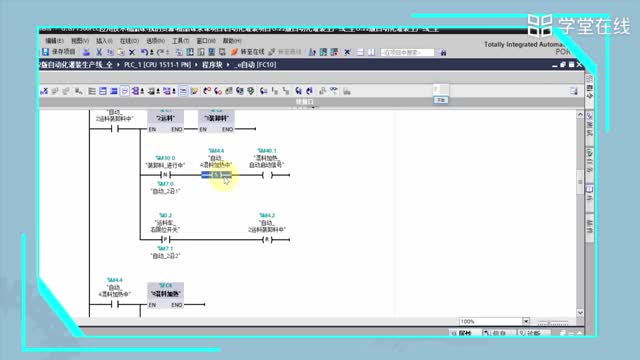Click the search binoculars icon beside project search

point(443,52)
